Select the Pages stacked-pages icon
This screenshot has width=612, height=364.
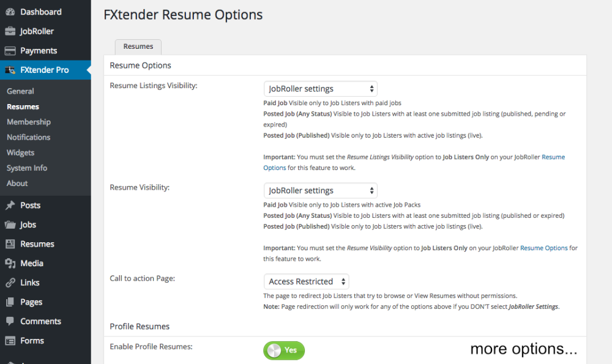click(9, 302)
